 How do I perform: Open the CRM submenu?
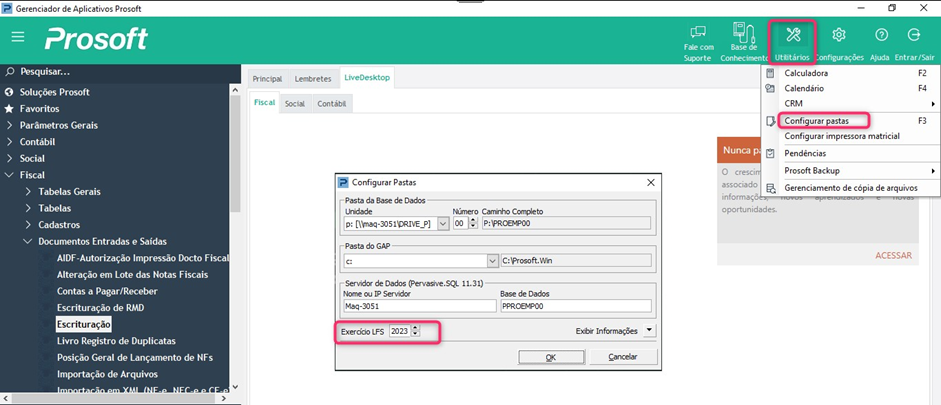click(x=849, y=104)
